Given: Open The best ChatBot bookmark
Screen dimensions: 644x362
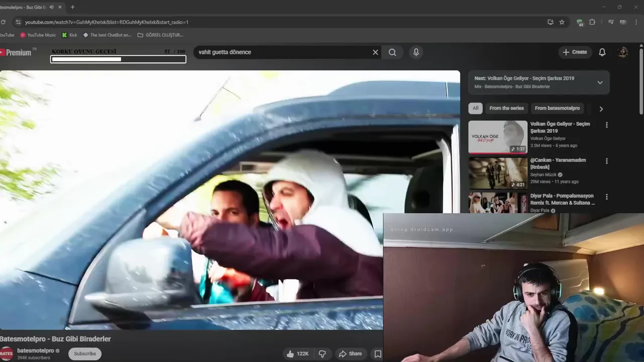Looking at the screenshot, I should pos(107,35).
